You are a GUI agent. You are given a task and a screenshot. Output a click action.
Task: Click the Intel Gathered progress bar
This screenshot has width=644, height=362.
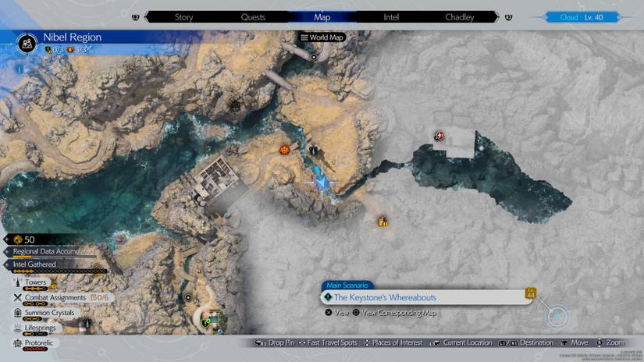click(x=59, y=271)
